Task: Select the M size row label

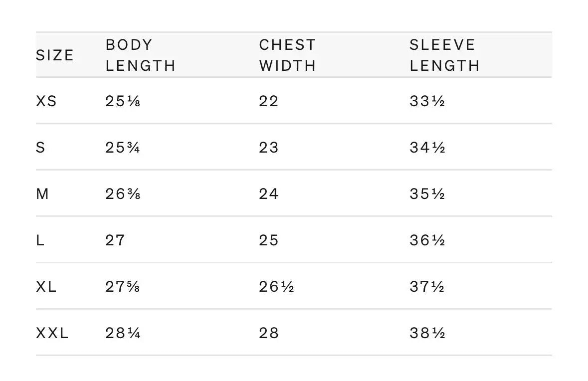Action: tap(42, 194)
